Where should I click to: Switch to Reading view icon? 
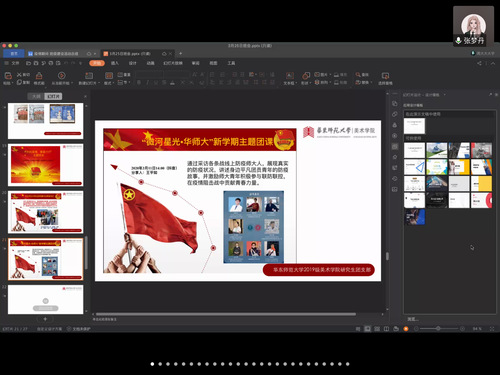pyautogui.click(x=386, y=329)
